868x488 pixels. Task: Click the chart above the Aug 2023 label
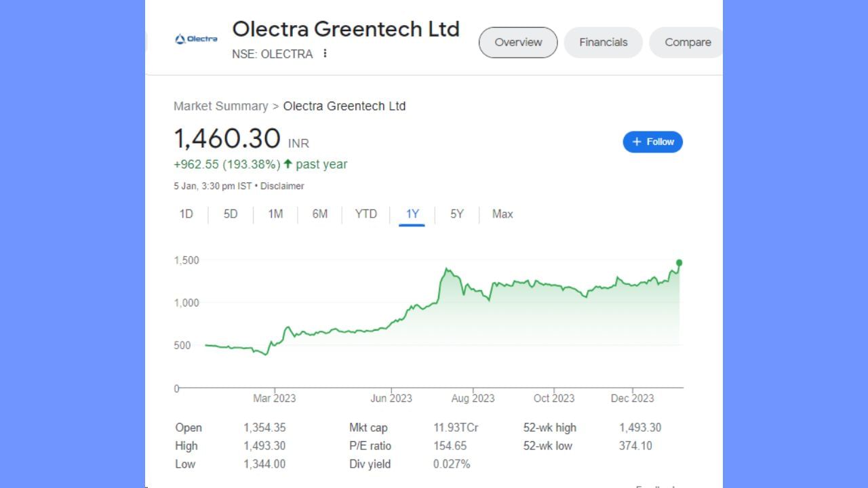473,291
